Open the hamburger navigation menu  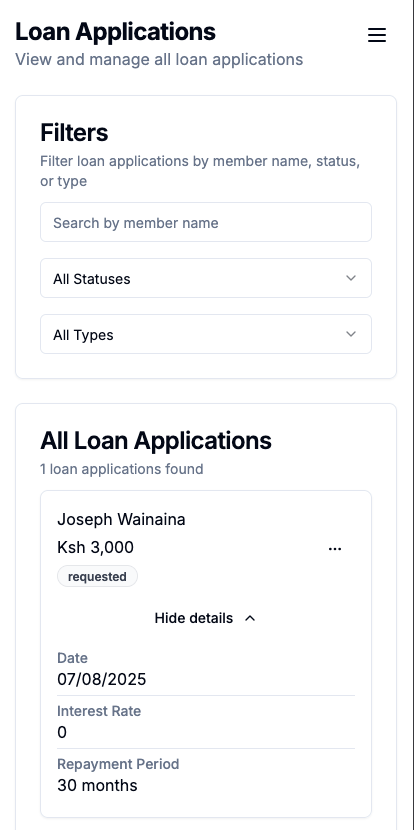377,35
